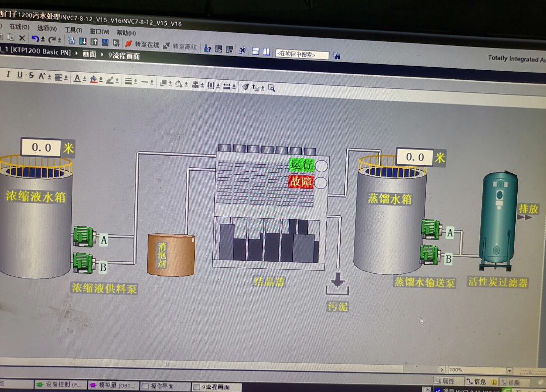
Task: Click the line width icon
Action: coord(128,81)
